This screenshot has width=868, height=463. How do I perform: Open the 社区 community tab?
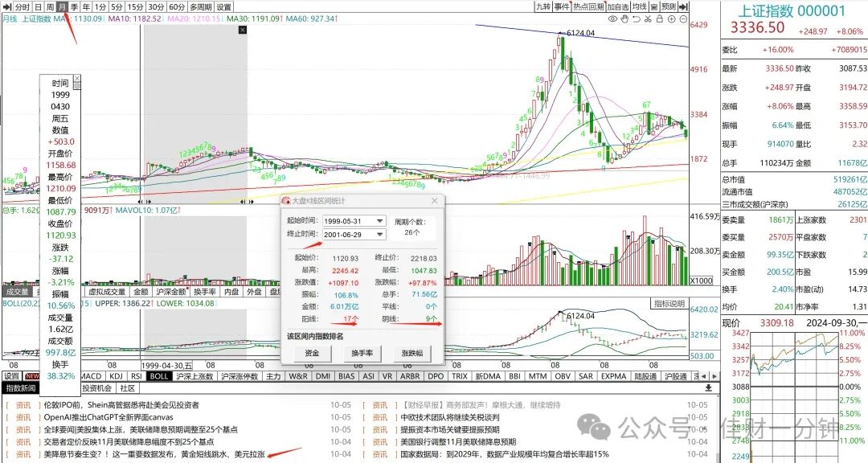(127, 388)
